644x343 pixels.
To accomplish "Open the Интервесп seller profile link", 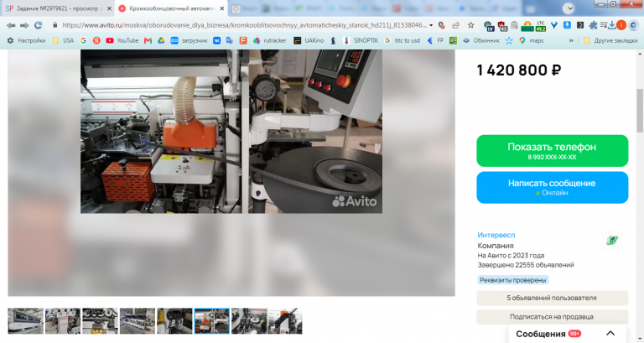I will pyautogui.click(x=496, y=235).
